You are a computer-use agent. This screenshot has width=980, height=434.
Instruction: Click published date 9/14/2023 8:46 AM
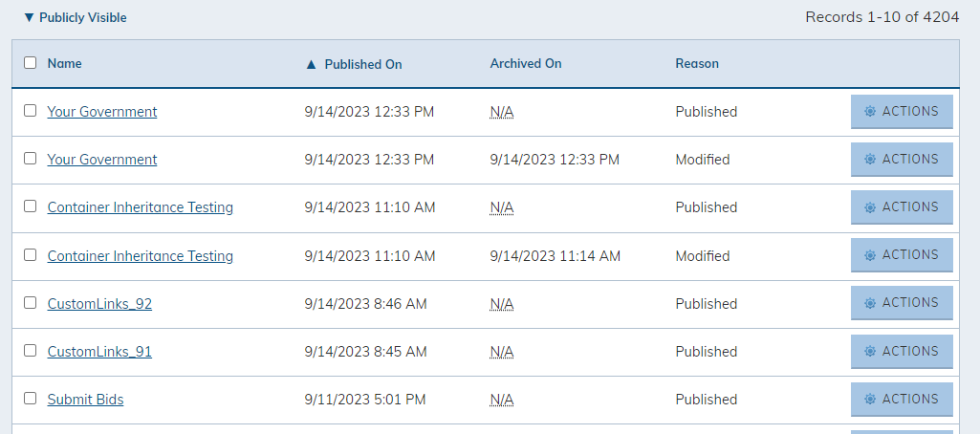pyautogui.click(x=365, y=303)
